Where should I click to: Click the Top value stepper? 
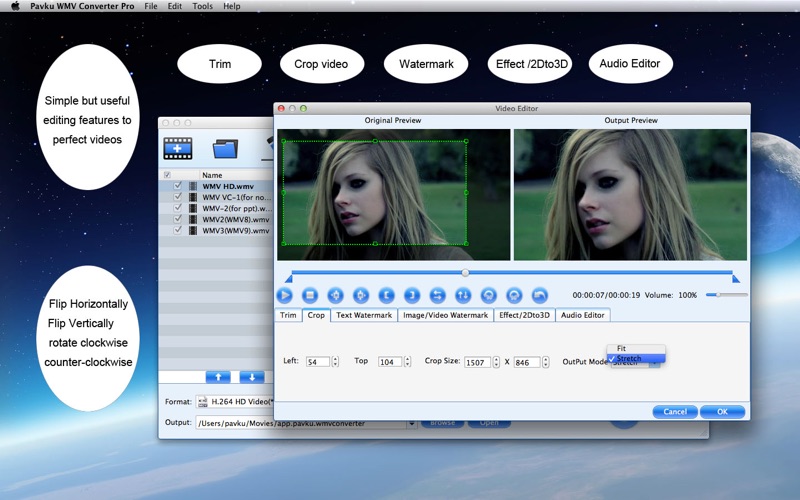tap(407, 362)
